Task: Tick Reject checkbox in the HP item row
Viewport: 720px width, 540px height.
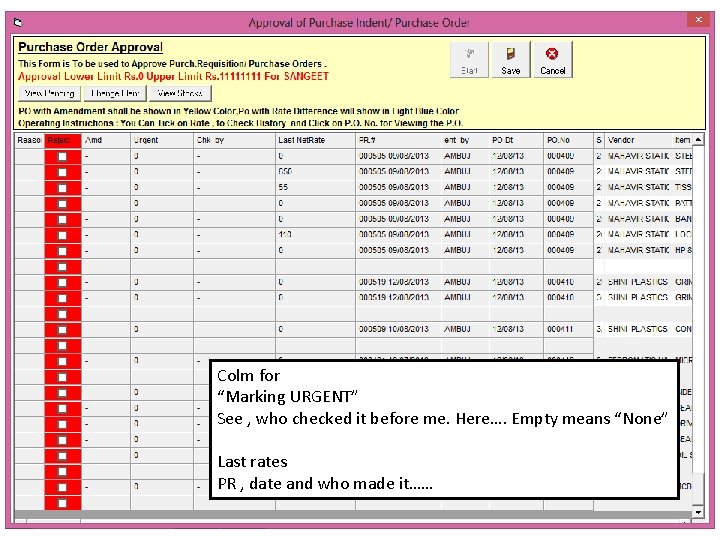Action: pyautogui.click(x=62, y=251)
